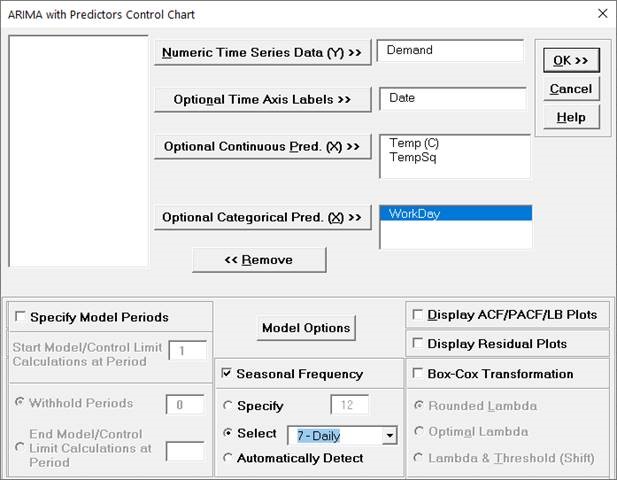
Task: Open Help for this dialog
Action: pyautogui.click(x=570, y=117)
